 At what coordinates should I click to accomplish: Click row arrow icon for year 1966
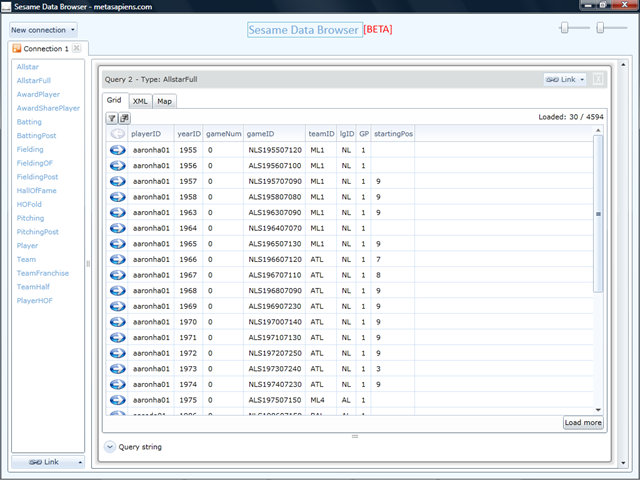(117, 259)
